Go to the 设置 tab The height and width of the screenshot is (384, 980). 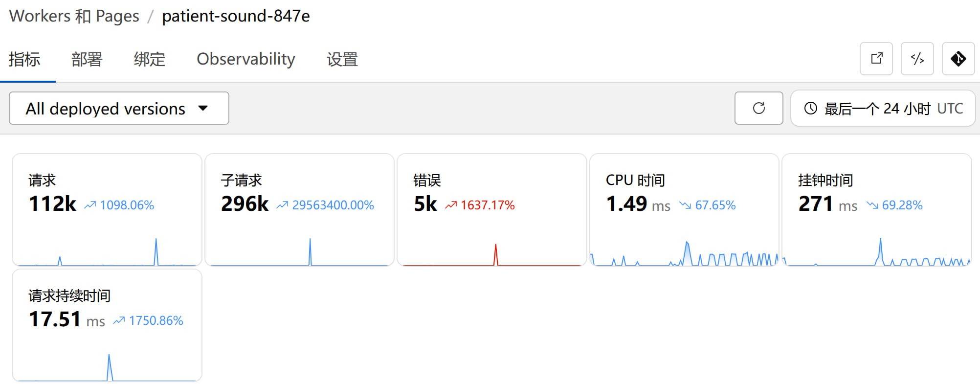coord(342,59)
